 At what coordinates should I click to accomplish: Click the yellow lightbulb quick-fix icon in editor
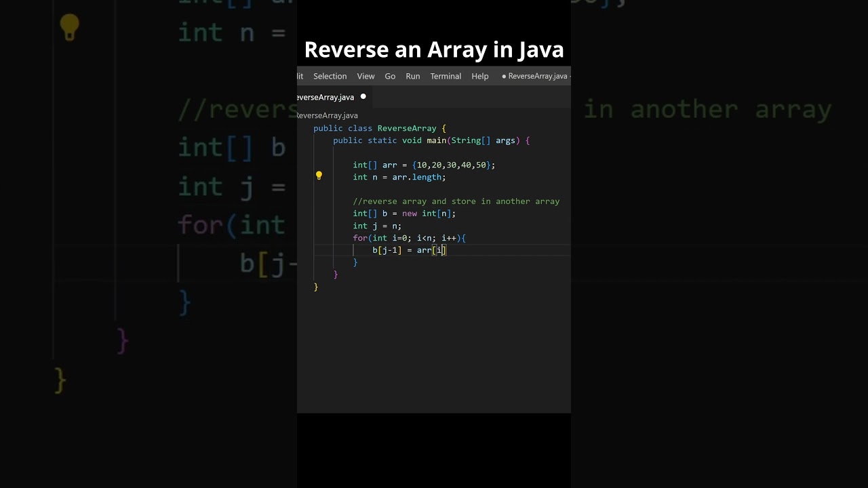319,176
